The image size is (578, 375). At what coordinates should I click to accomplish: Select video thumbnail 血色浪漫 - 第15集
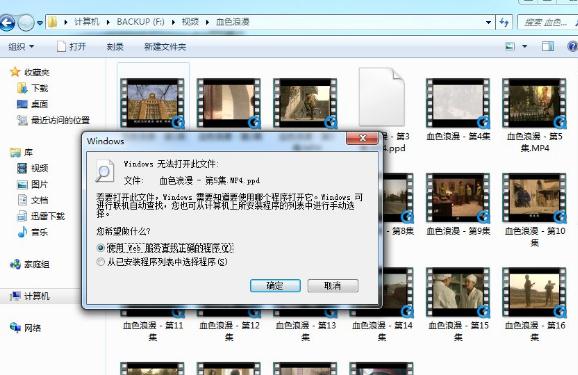(458, 292)
